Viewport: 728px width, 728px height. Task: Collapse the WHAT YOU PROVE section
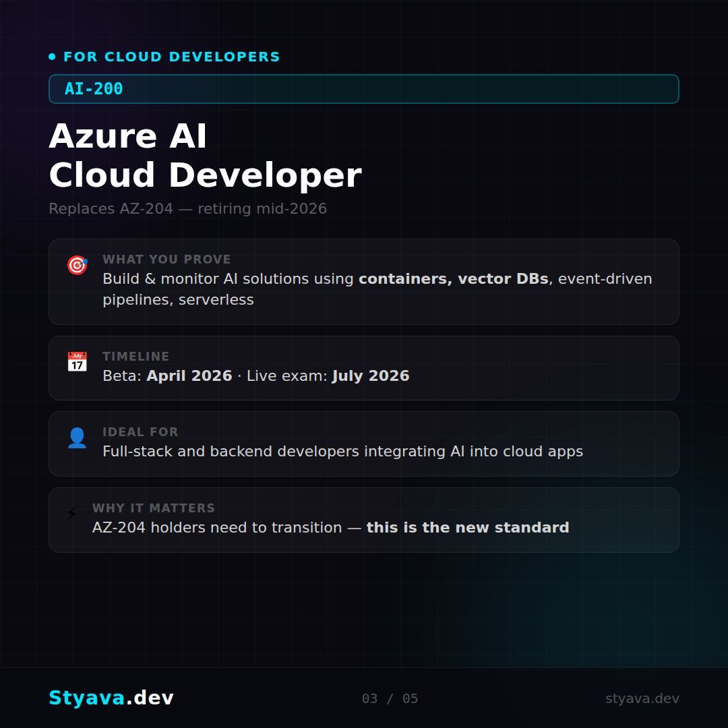click(364, 281)
